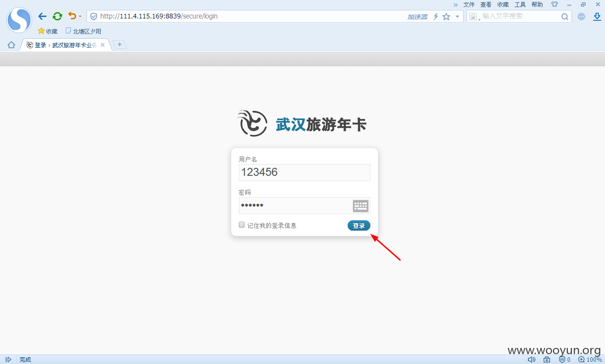Image resolution: width=605 pixels, height=364 pixels.
Task: Click the sidebar toggle icon in status bar
Action: click(x=9, y=360)
